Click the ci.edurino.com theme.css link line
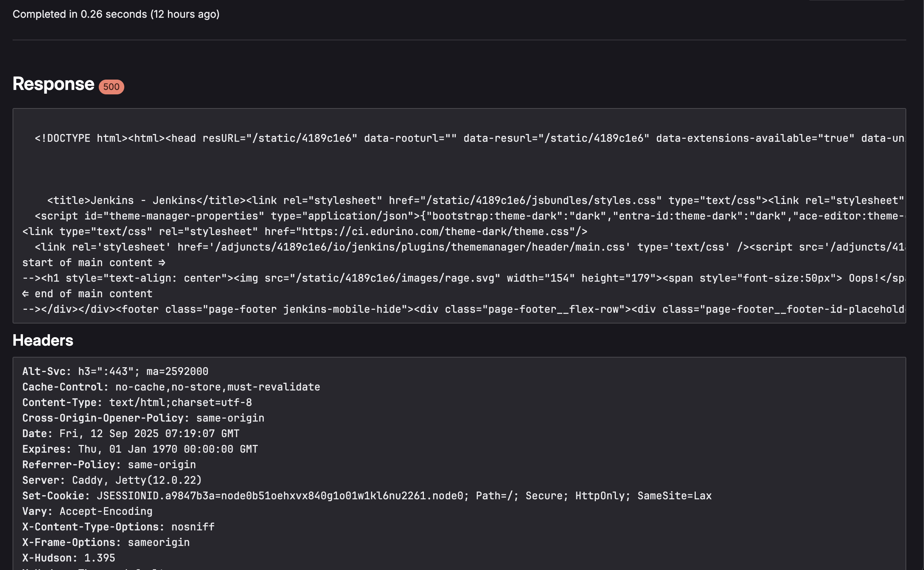 click(305, 231)
